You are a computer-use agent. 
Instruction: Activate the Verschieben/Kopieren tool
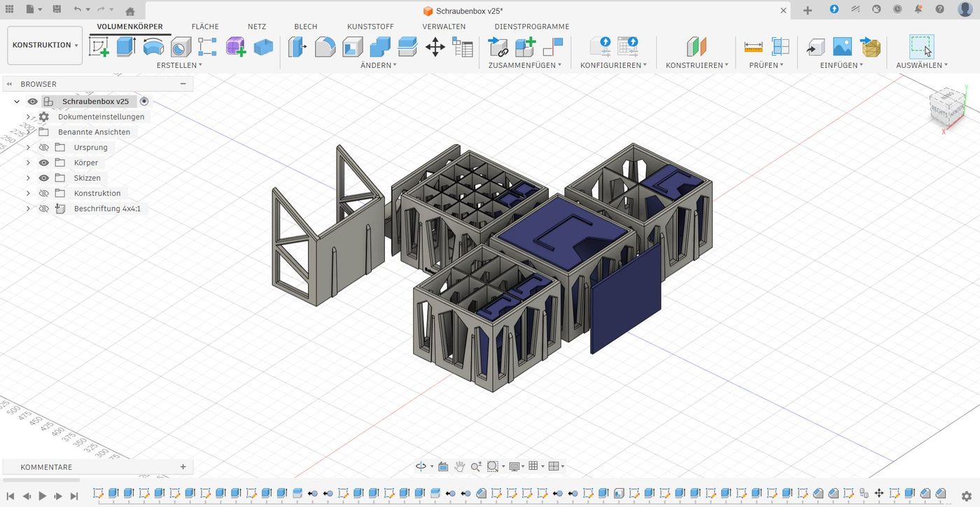click(435, 47)
